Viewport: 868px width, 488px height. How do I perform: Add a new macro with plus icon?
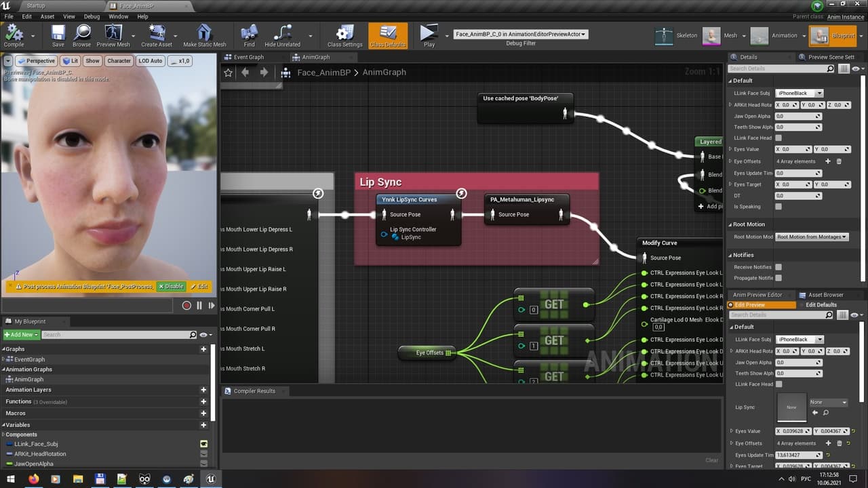click(203, 413)
